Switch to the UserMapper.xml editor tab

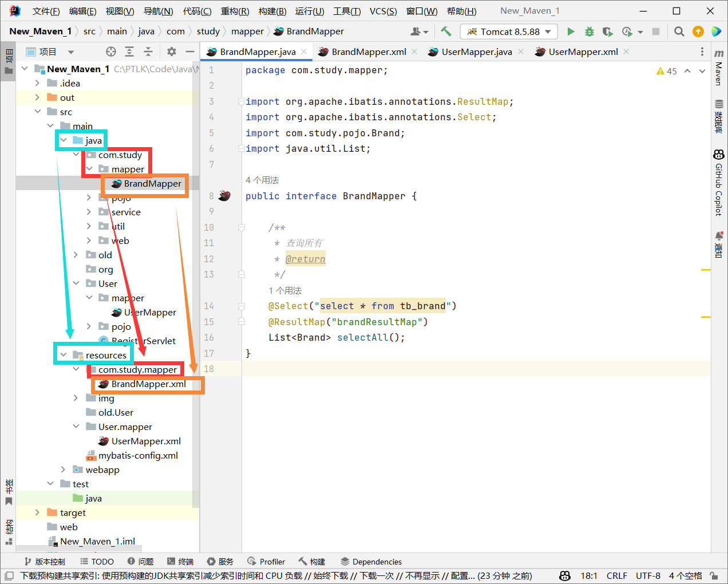(x=583, y=52)
